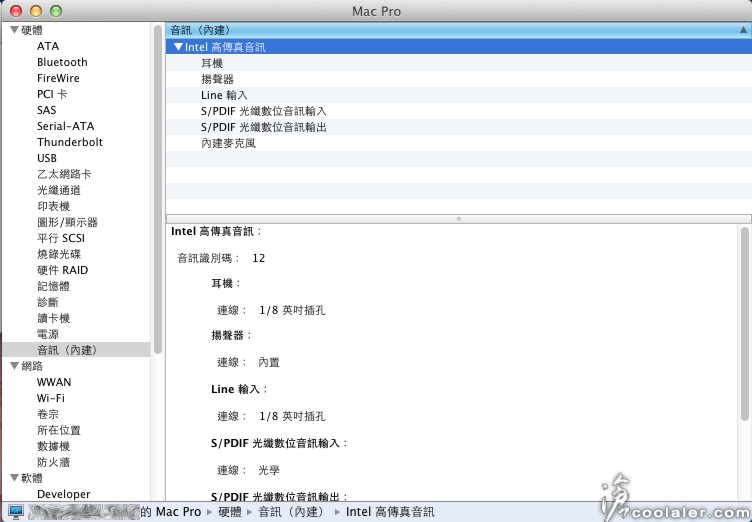This screenshot has height=522, width=752.
Task: Select the 內建麥克風 microphone row
Action: [x=458, y=143]
